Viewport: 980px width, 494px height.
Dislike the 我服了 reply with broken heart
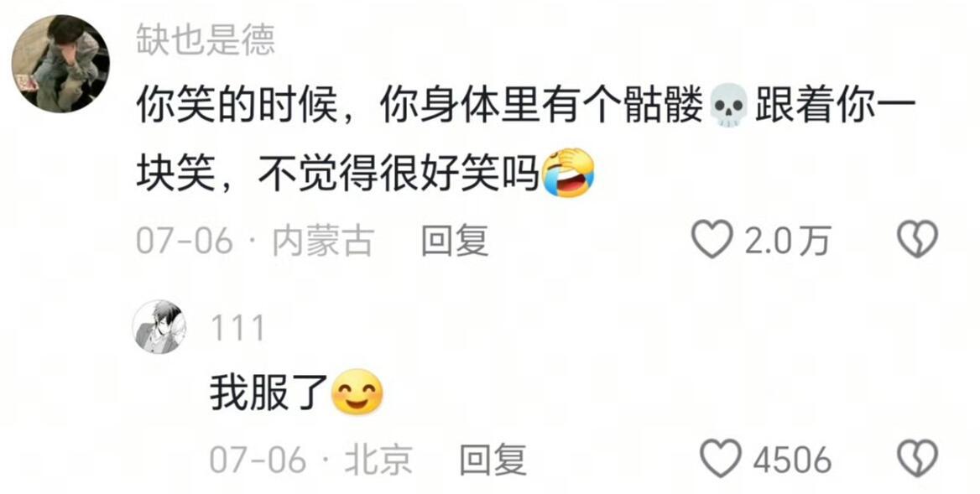[917, 459]
